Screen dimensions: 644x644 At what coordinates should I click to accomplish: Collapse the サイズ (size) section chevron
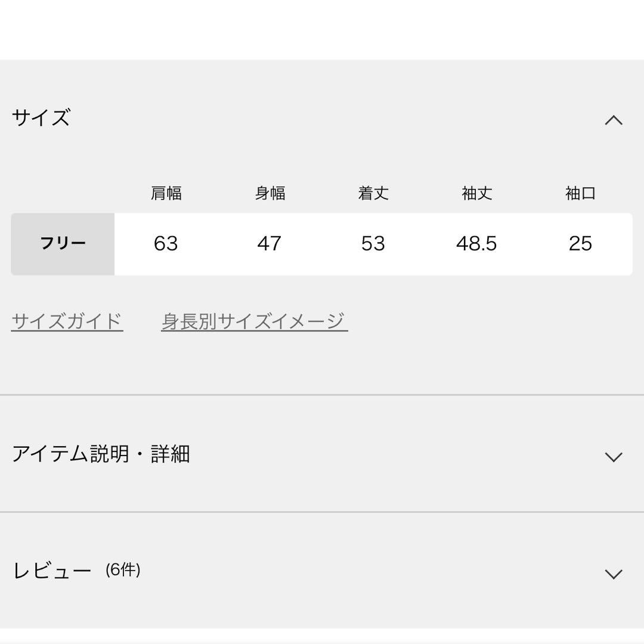(614, 119)
